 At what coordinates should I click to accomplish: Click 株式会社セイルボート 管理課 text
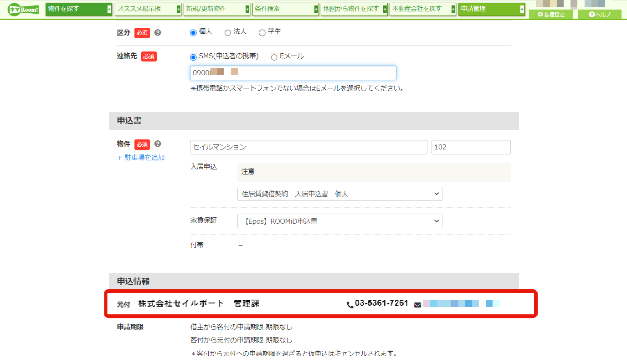tap(199, 303)
